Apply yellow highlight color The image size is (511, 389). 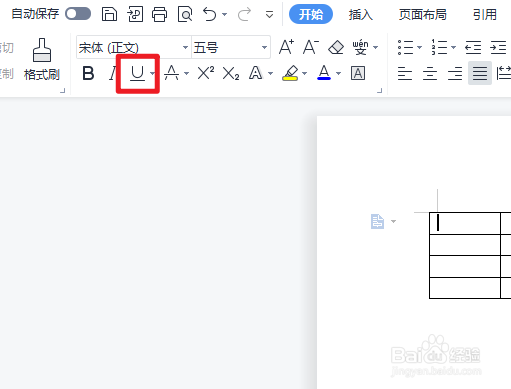coord(290,73)
